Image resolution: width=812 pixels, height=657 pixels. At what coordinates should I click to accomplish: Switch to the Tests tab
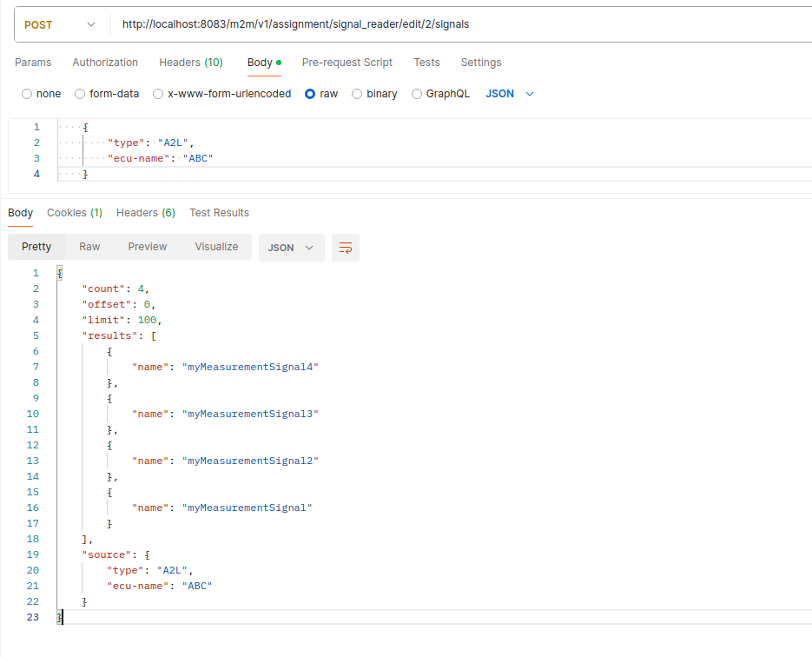tap(426, 63)
